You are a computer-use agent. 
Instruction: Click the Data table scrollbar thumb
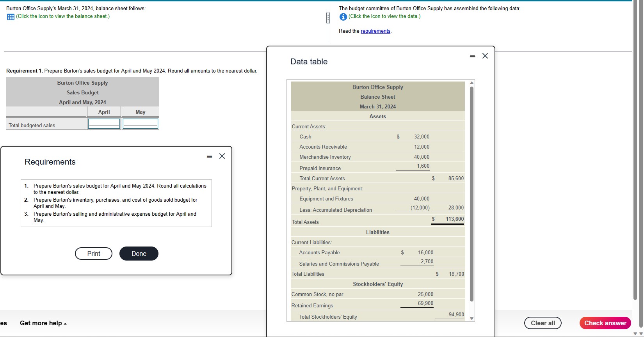[471, 194]
